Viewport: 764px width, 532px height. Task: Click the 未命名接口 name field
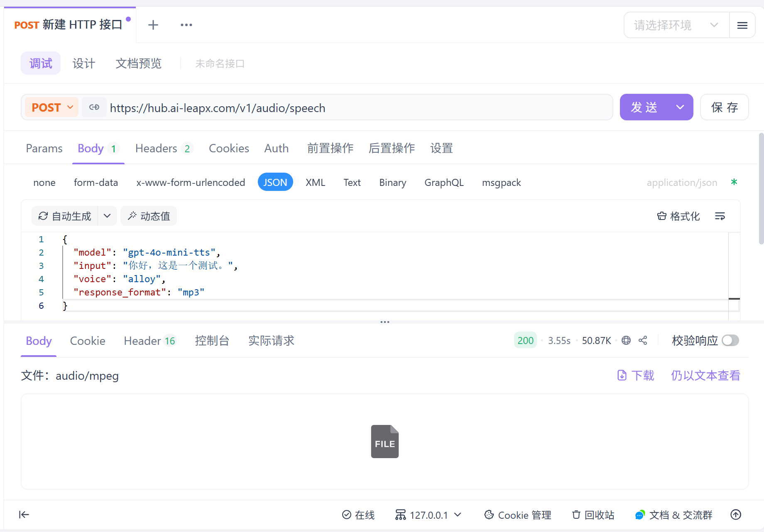click(x=220, y=63)
